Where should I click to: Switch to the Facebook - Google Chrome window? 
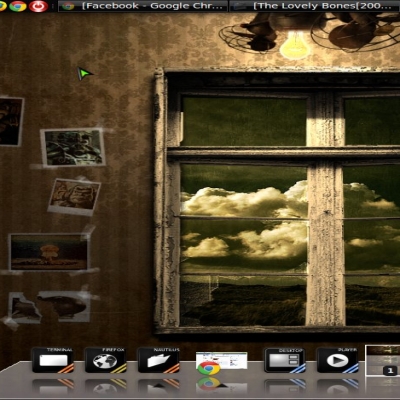[143, 6]
